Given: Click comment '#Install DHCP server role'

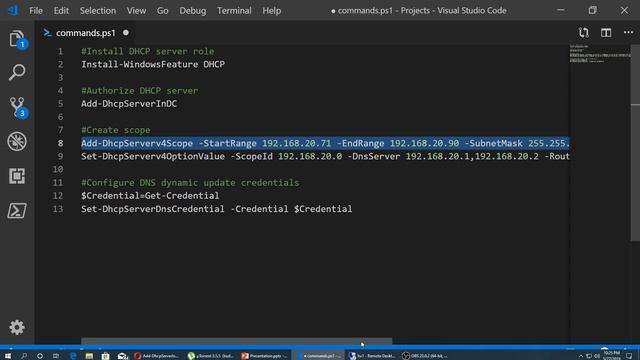Looking at the screenshot, I should [x=147, y=51].
